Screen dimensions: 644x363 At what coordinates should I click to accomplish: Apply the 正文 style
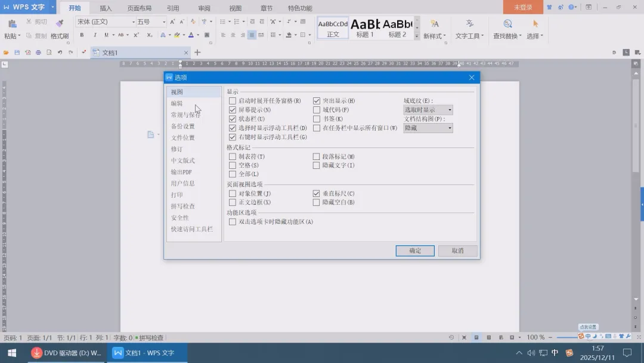coord(333,28)
